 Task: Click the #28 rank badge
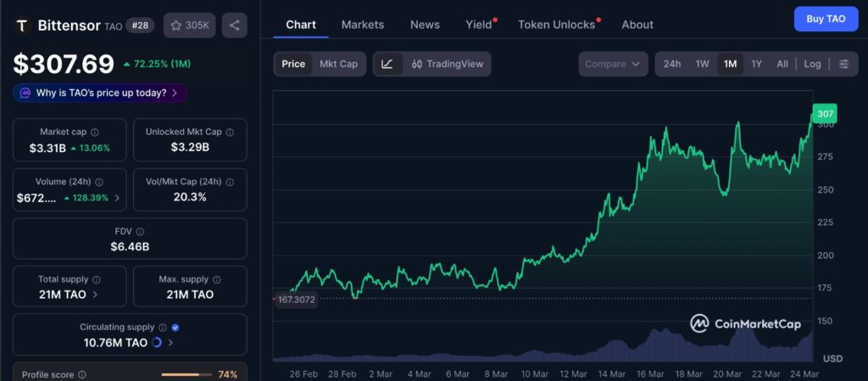140,25
